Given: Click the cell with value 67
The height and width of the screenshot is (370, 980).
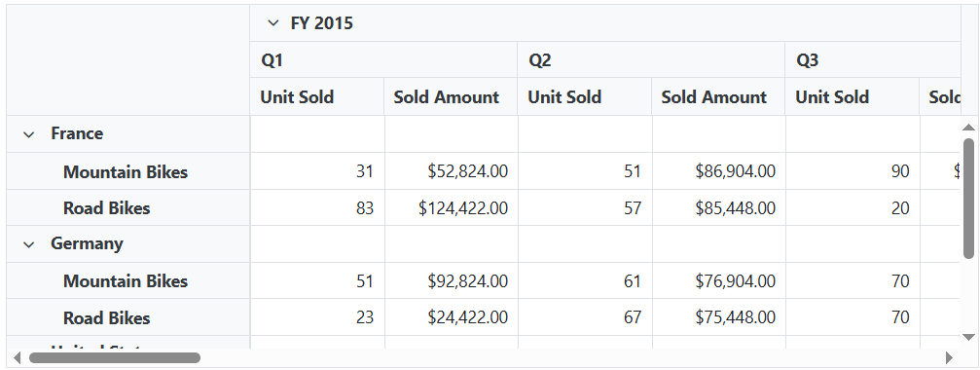Looking at the screenshot, I should [x=585, y=317].
